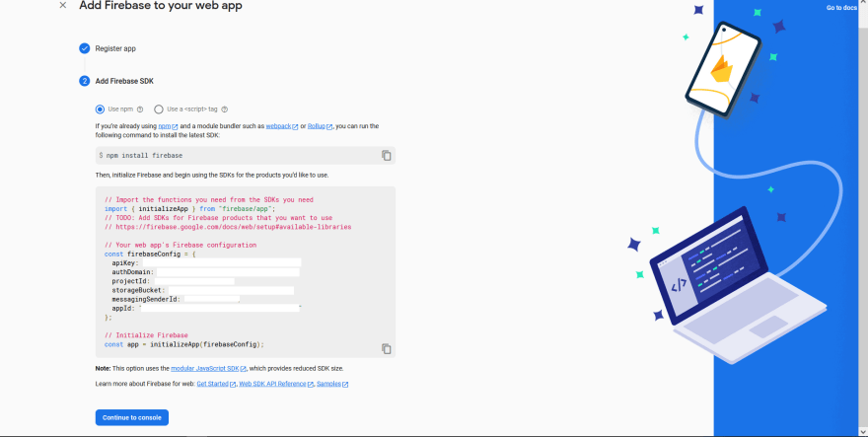
Task: Click the apiKey line in the config
Action: (x=206, y=263)
